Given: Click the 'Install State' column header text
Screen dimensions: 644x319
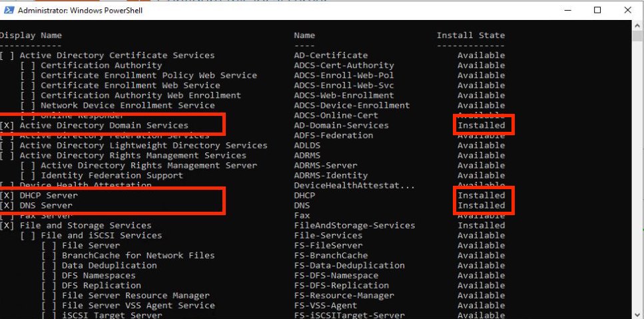Looking at the screenshot, I should click(471, 35).
